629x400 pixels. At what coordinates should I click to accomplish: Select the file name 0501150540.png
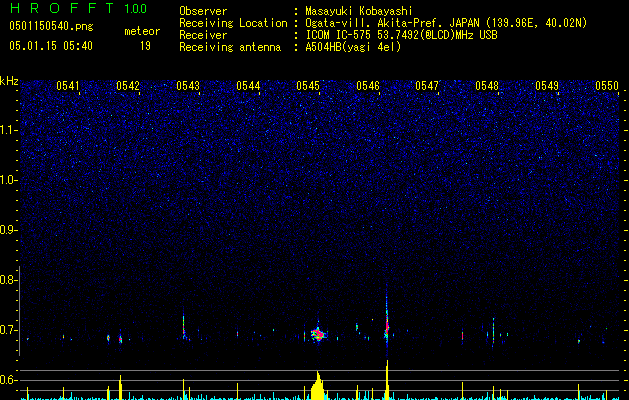[51, 26]
